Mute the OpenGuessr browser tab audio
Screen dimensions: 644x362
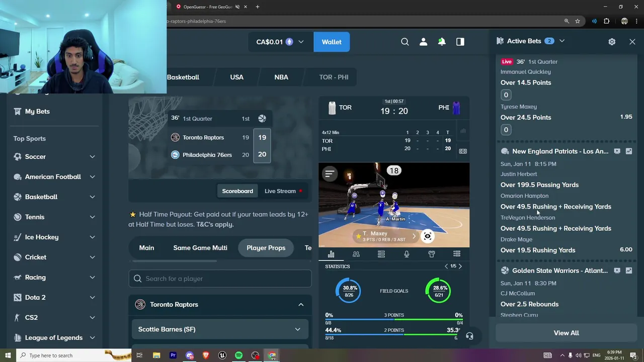[237, 7]
